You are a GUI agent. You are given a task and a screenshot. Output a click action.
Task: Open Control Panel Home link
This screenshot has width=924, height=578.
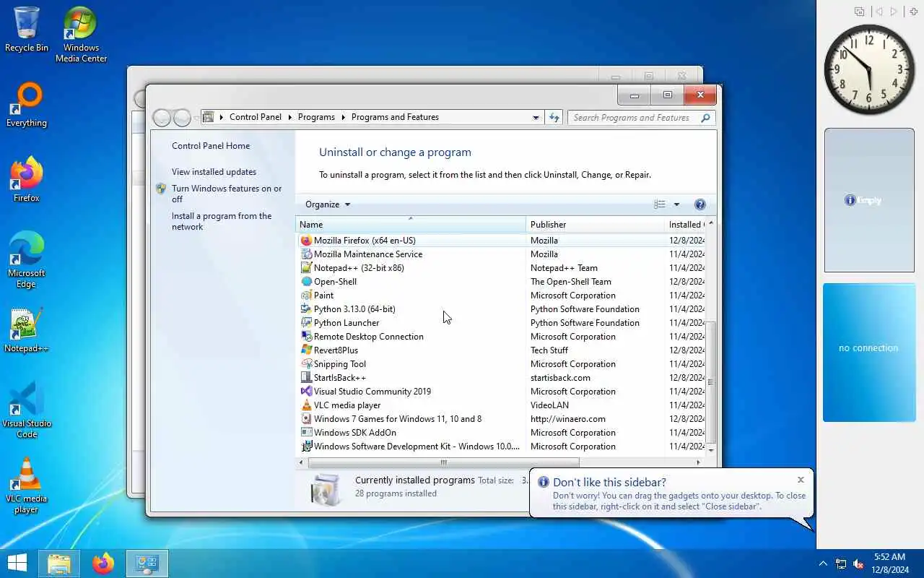[211, 146]
